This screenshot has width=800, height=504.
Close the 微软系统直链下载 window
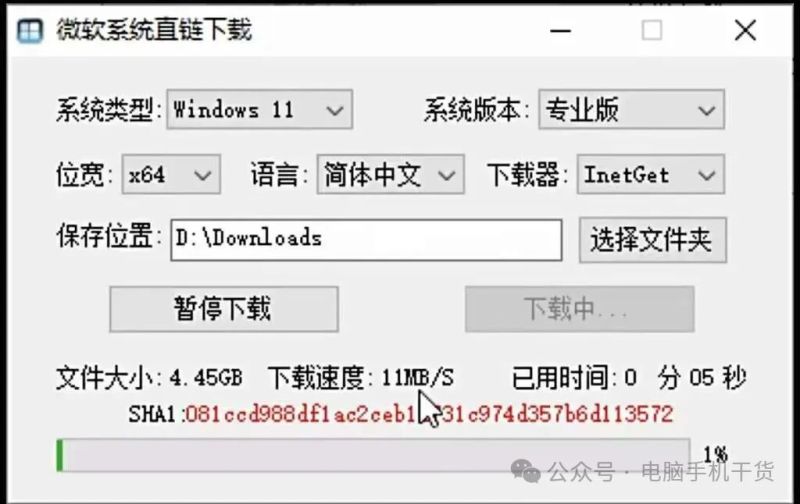click(x=745, y=31)
